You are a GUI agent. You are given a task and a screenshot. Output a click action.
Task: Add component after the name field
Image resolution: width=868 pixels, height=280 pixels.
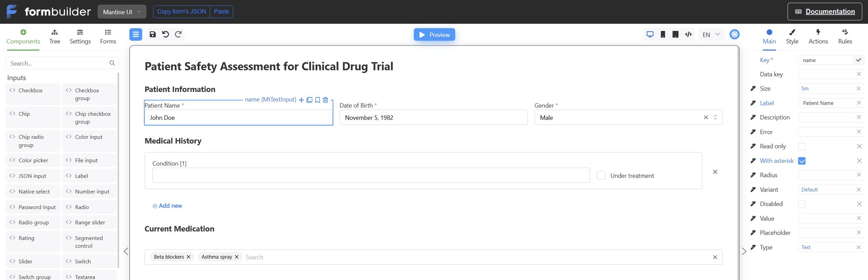pyautogui.click(x=301, y=100)
